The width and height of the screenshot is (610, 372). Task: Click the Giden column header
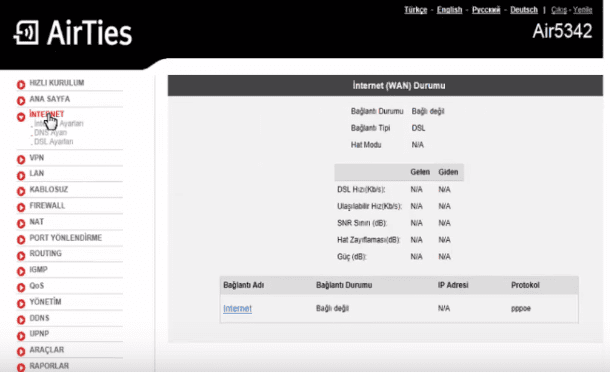(x=448, y=172)
